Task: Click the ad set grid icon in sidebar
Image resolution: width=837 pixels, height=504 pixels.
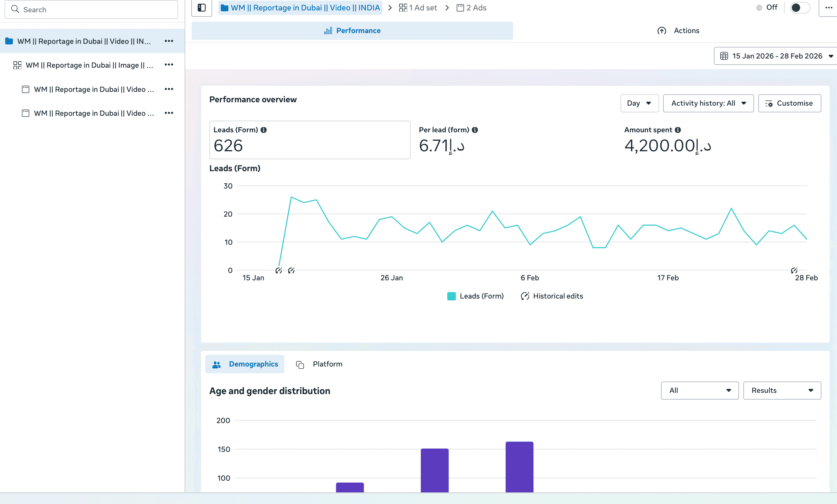Action: coord(17,65)
